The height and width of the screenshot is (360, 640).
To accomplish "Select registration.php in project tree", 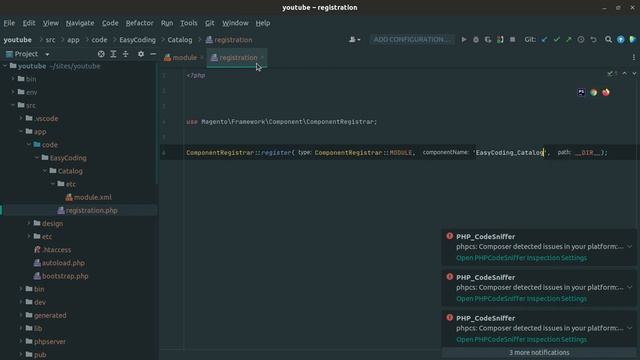I will [91, 211].
